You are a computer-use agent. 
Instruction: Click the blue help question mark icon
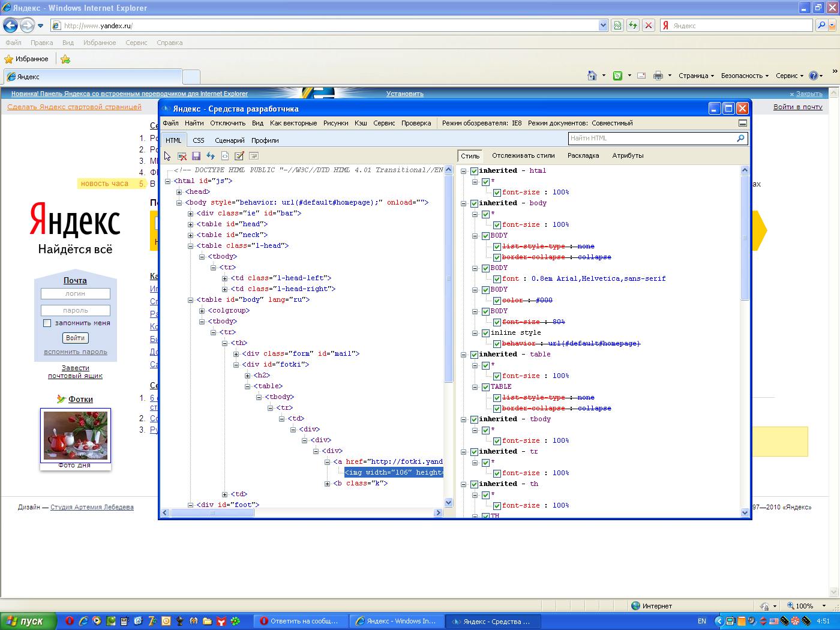814,76
